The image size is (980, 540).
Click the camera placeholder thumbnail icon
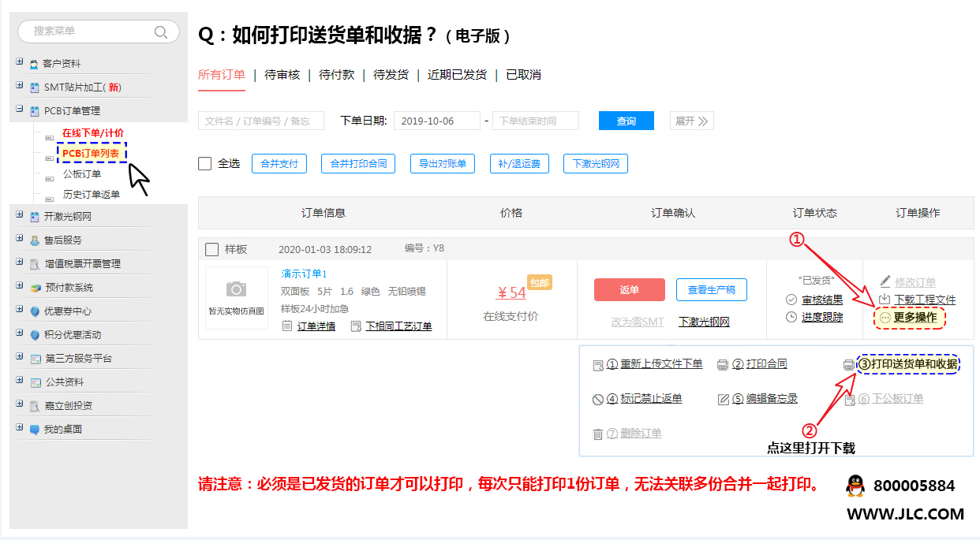[236, 289]
